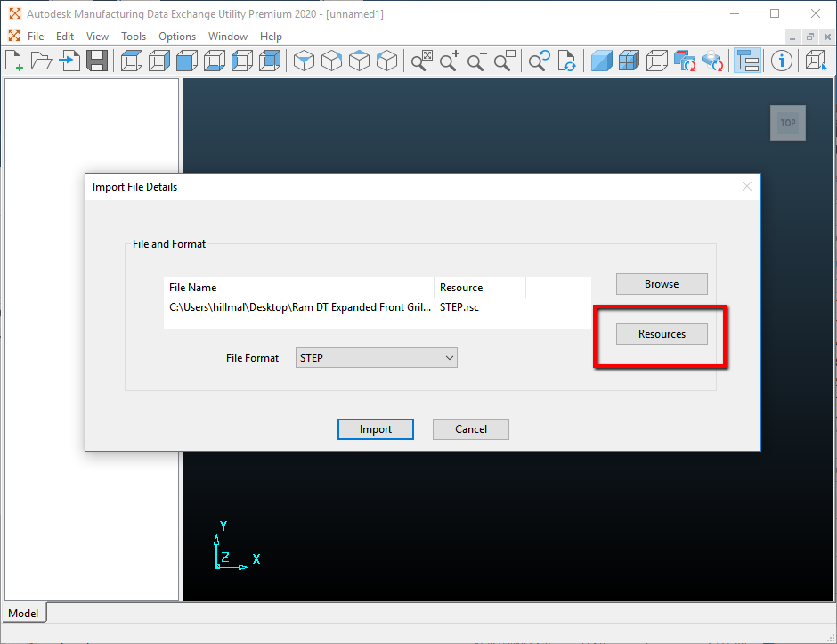Save the model with the Save icon
Image resolution: width=837 pixels, height=644 pixels.
(98, 60)
